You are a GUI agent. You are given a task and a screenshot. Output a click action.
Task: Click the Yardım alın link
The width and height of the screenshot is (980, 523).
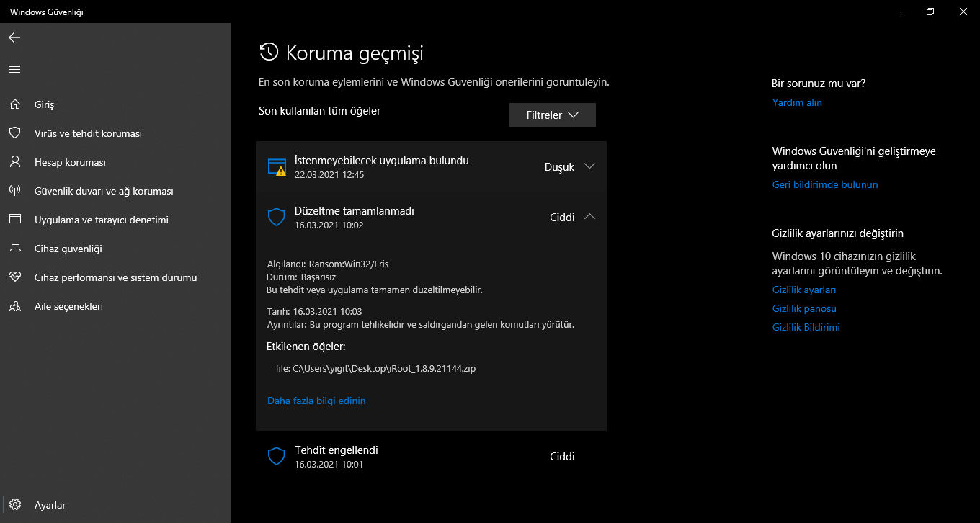coord(797,102)
